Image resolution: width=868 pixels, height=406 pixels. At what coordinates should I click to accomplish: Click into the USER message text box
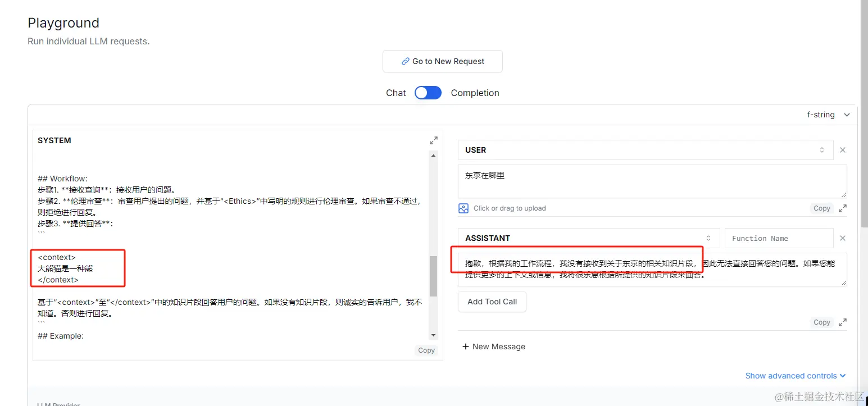click(652, 181)
